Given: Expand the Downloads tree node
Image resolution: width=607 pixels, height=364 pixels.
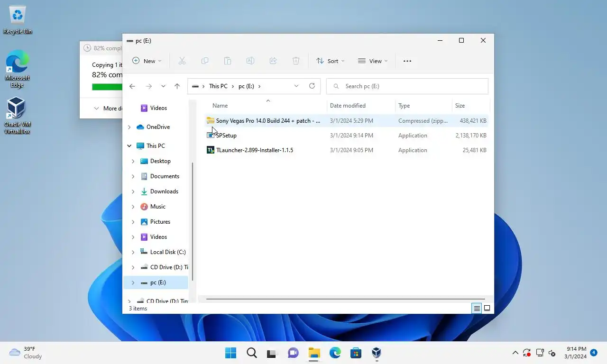Looking at the screenshot, I should point(133,191).
